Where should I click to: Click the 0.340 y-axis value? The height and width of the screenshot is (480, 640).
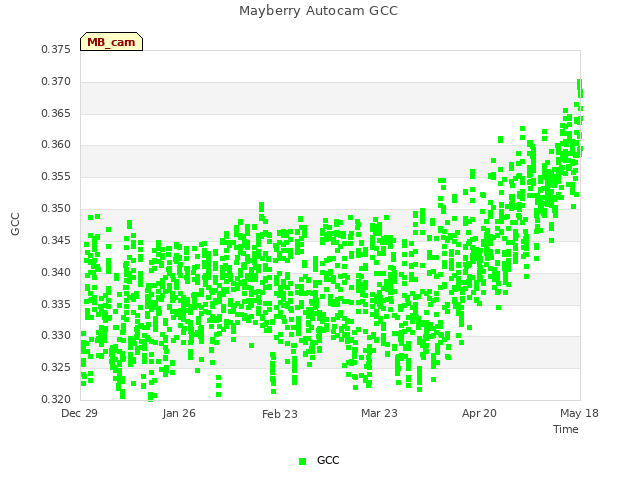[x=56, y=272]
